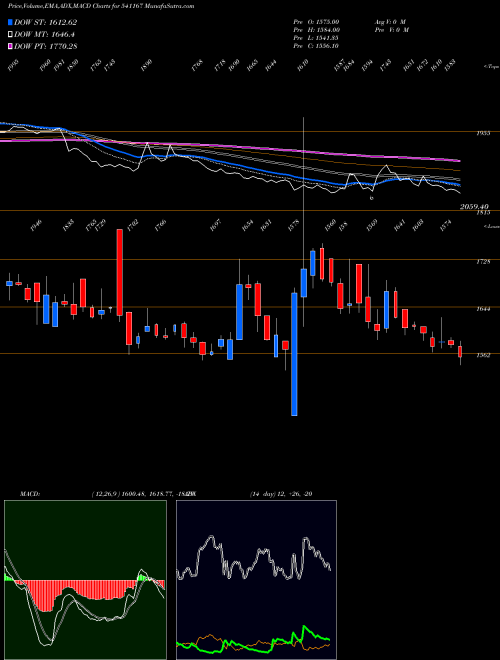Screen dimensions: 500x660
Task: Click the 1995 label on the top row
Action: pyautogui.click(x=14, y=66)
